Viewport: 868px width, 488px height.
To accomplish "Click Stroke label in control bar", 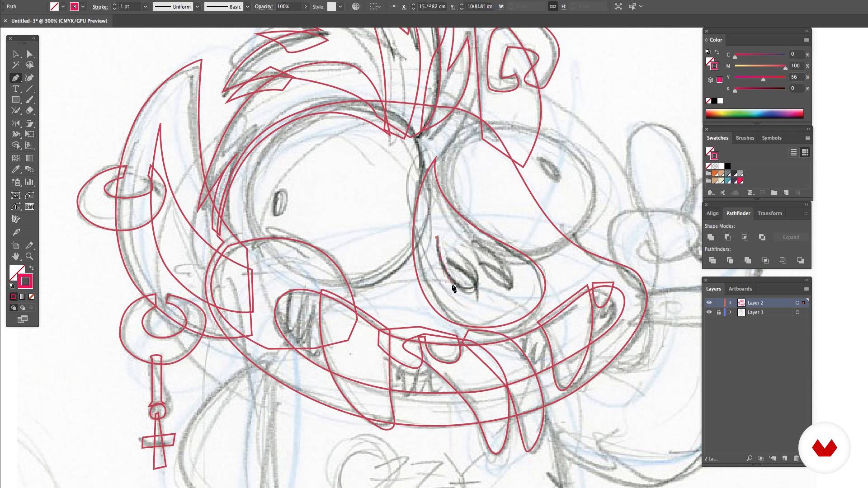I will pyautogui.click(x=100, y=7).
